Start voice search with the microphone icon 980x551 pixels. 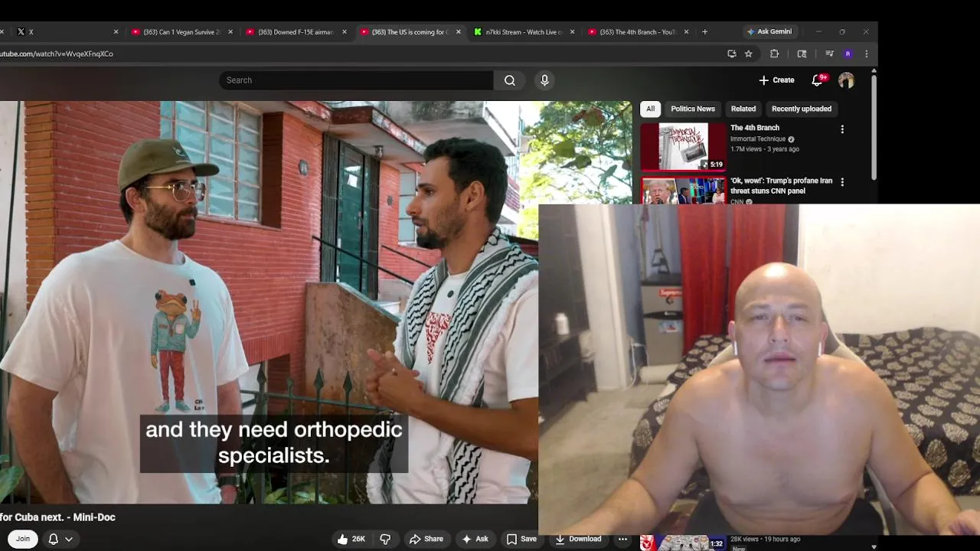coord(544,80)
